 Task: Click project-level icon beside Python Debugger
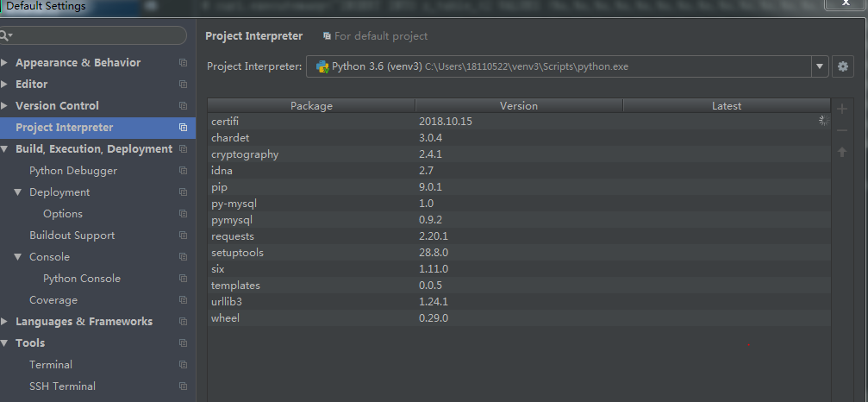click(184, 171)
